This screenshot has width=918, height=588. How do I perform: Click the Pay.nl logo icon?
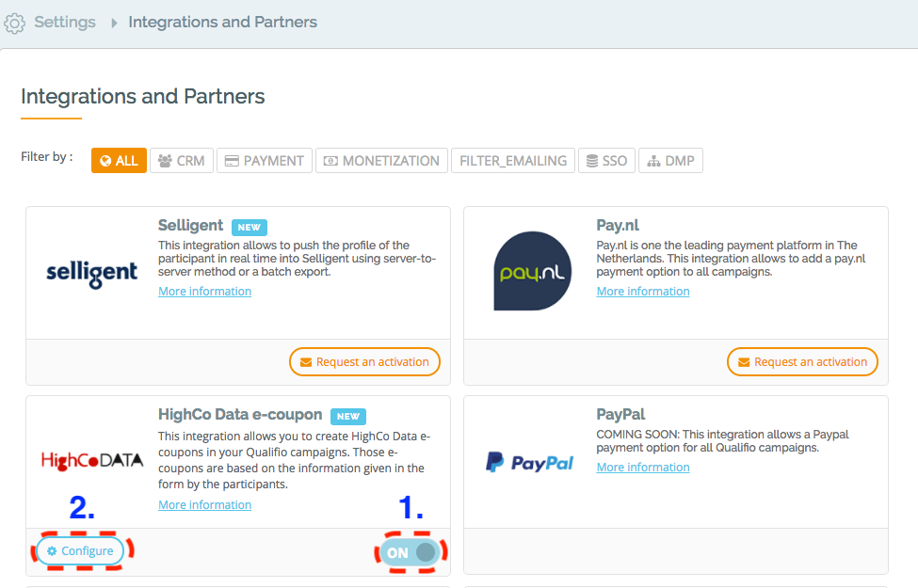coord(532,271)
